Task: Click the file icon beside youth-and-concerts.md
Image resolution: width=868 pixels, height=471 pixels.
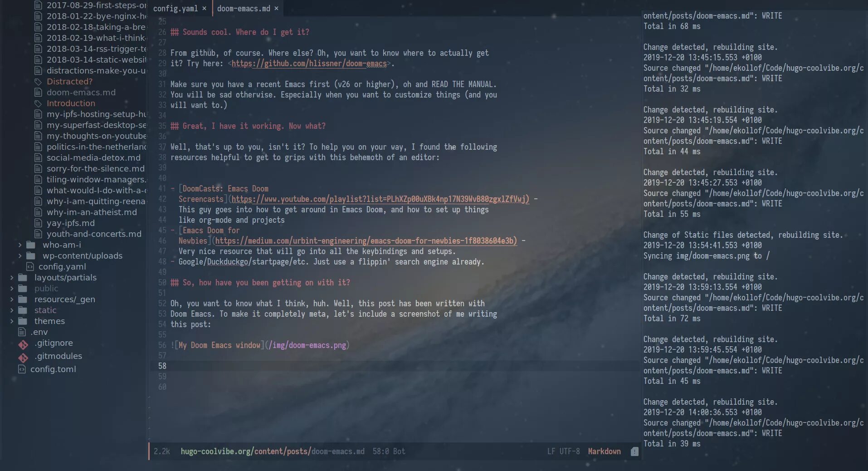Action: (x=38, y=234)
